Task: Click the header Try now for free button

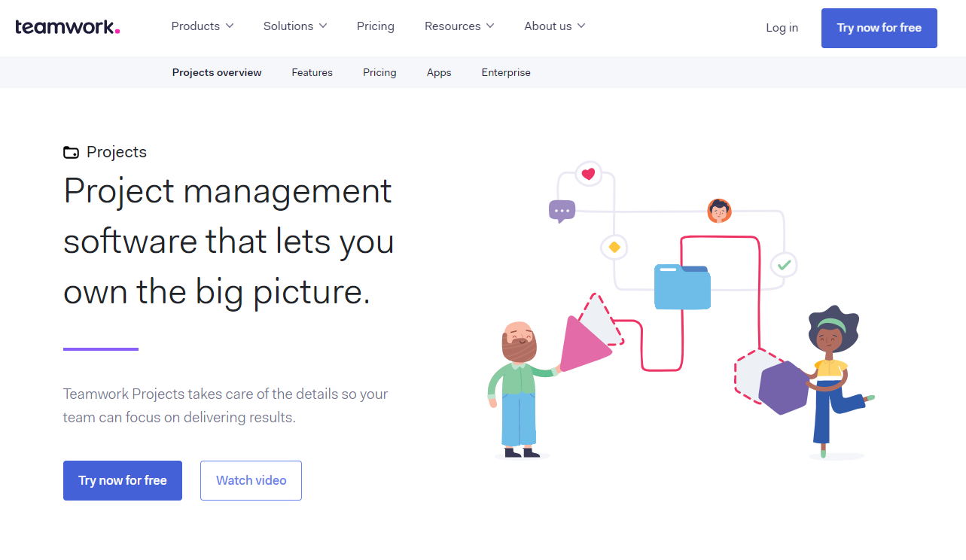Action: pyautogui.click(x=879, y=28)
